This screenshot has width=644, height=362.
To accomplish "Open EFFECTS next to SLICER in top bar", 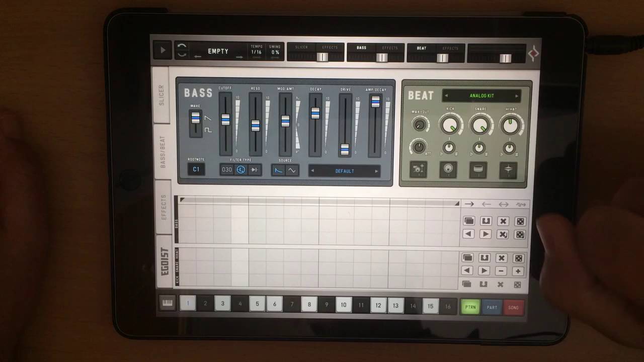I will pyautogui.click(x=330, y=47).
